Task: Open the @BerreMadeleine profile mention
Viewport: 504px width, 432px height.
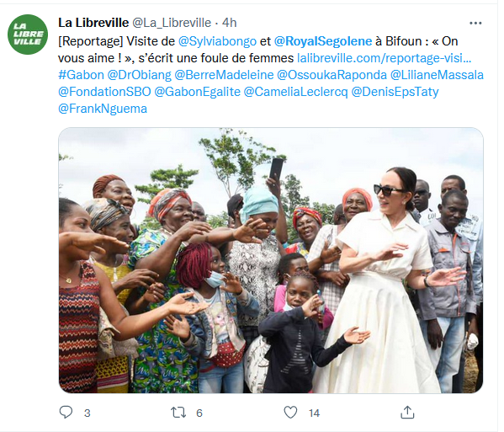Action: (x=224, y=75)
